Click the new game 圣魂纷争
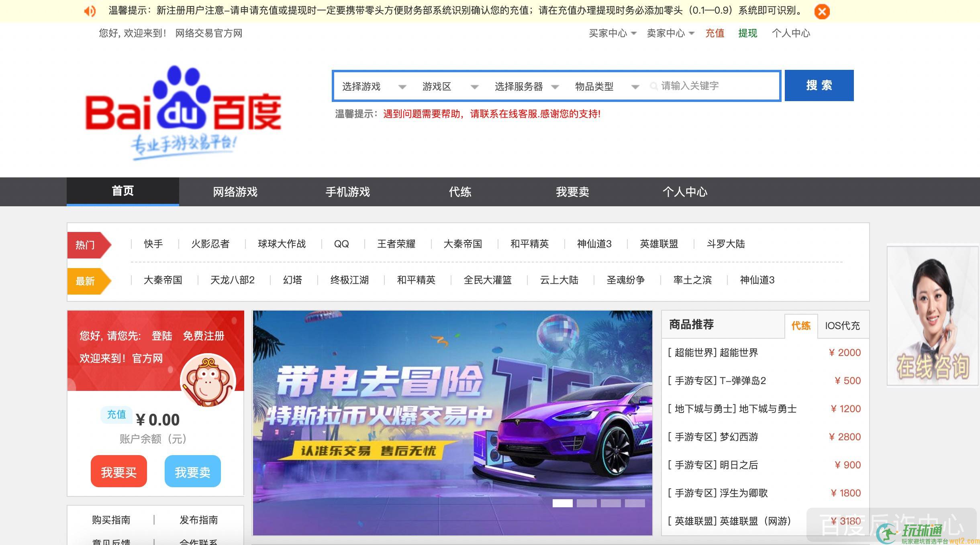980x545 pixels. [x=626, y=280]
